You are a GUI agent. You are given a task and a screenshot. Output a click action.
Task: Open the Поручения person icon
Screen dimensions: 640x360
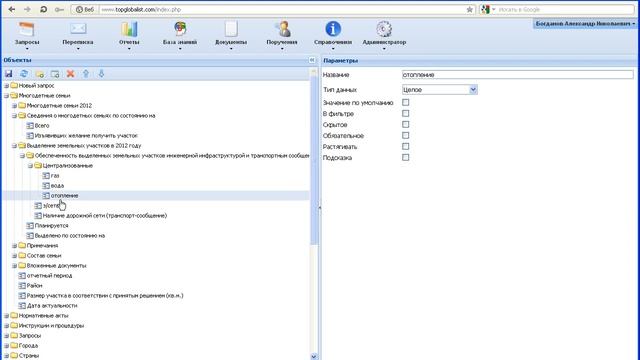click(x=282, y=29)
